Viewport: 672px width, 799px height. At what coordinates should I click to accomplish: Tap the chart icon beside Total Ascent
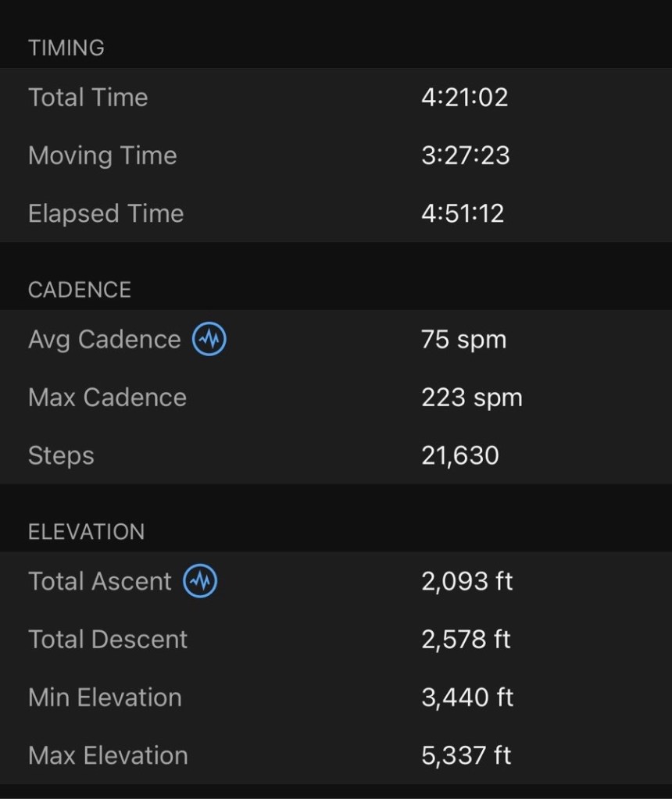click(x=200, y=581)
